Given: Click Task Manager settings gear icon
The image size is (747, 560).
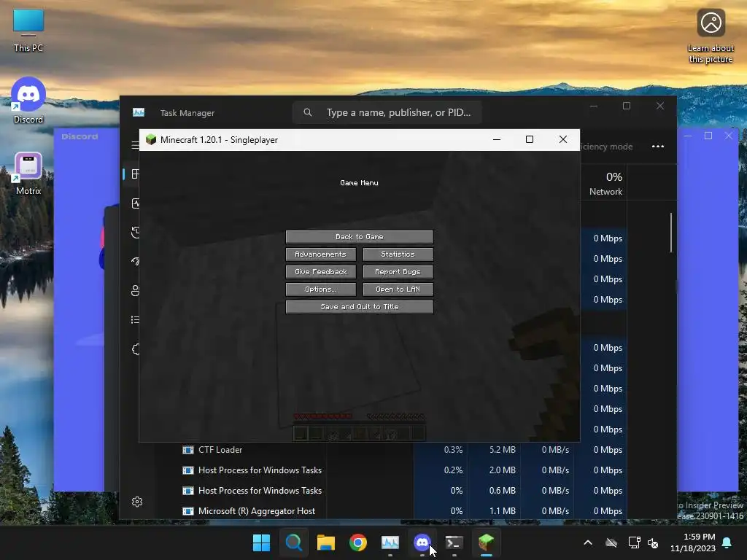Looking at the screenshot, I should point(137,502).
